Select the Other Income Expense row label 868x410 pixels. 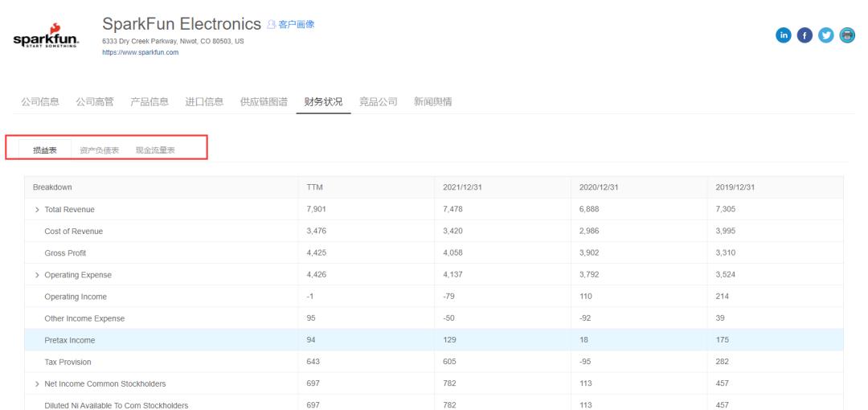[84, 318]
